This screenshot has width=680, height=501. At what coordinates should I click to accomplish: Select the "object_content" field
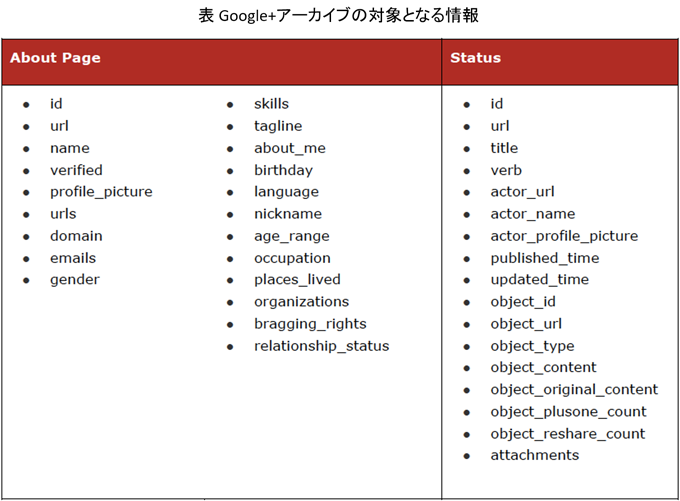pos(543,368)
